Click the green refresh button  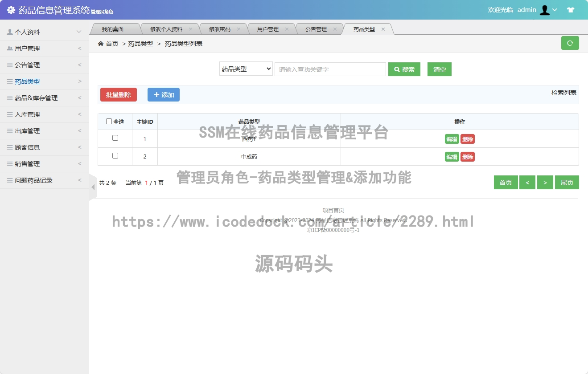coord(570,43)
